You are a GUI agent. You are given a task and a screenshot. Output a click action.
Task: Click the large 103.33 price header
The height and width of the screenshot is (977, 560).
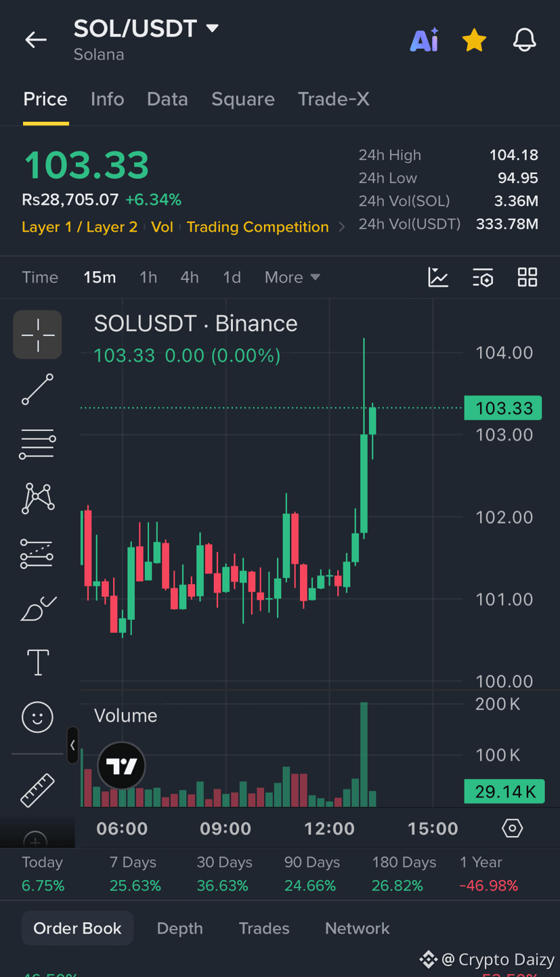(x=86, y=165)
